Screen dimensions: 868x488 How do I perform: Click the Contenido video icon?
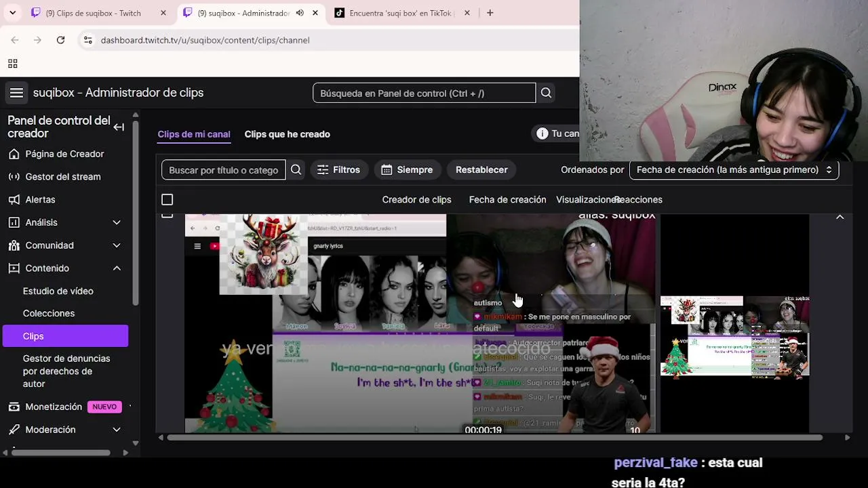pyautogui.click(x=14, y=268)
